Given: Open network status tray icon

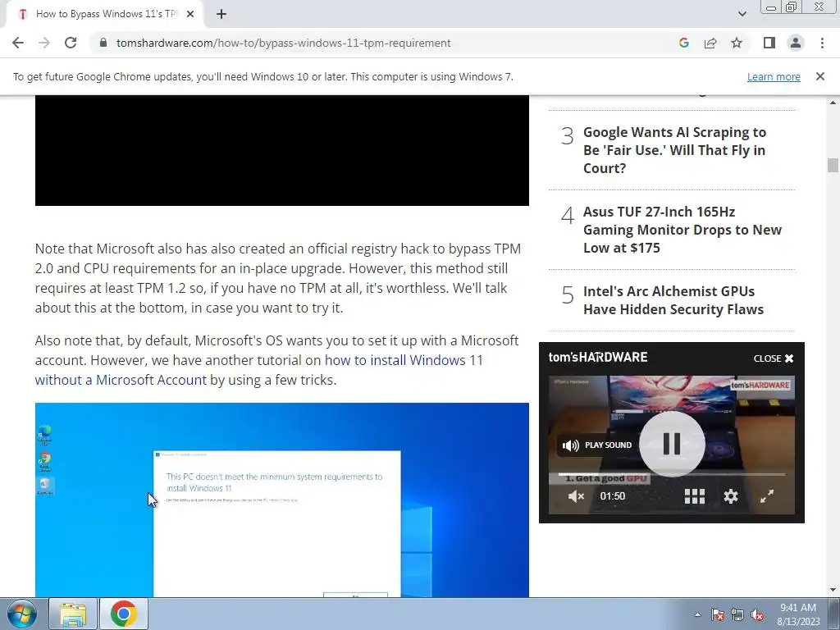Looking at the screenshot, I should [x=737, y=614].
